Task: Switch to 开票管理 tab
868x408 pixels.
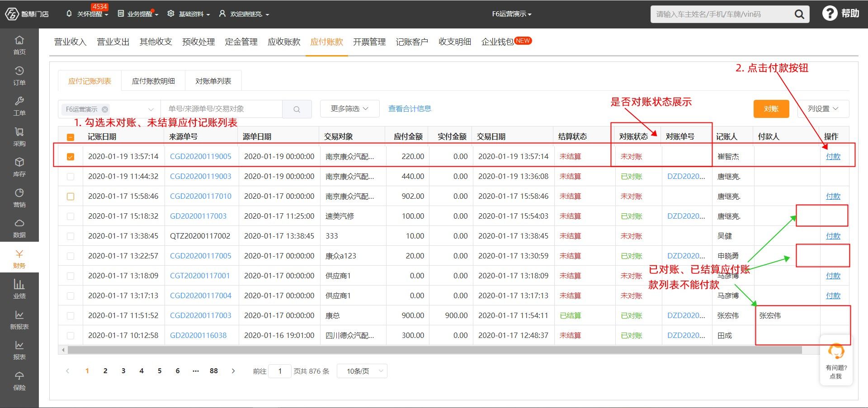Action: tap(369, 42)
